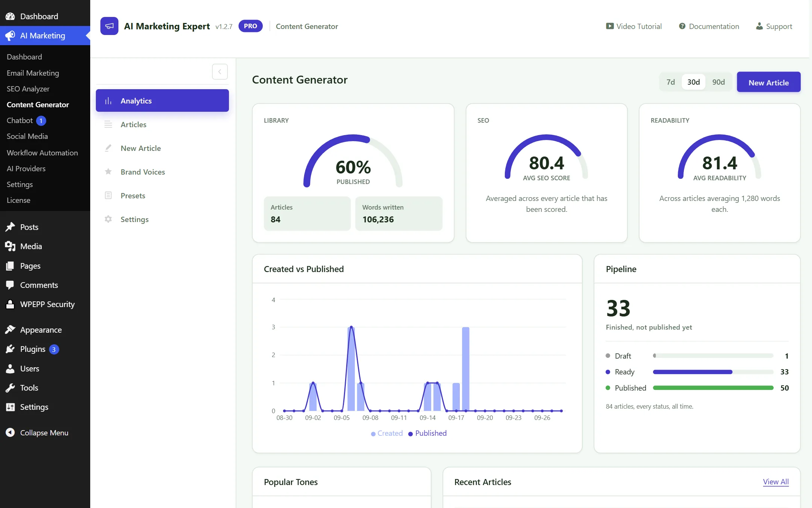Open Brand Voices section
The width and height of the screenshot is (812, 508).
162,172
